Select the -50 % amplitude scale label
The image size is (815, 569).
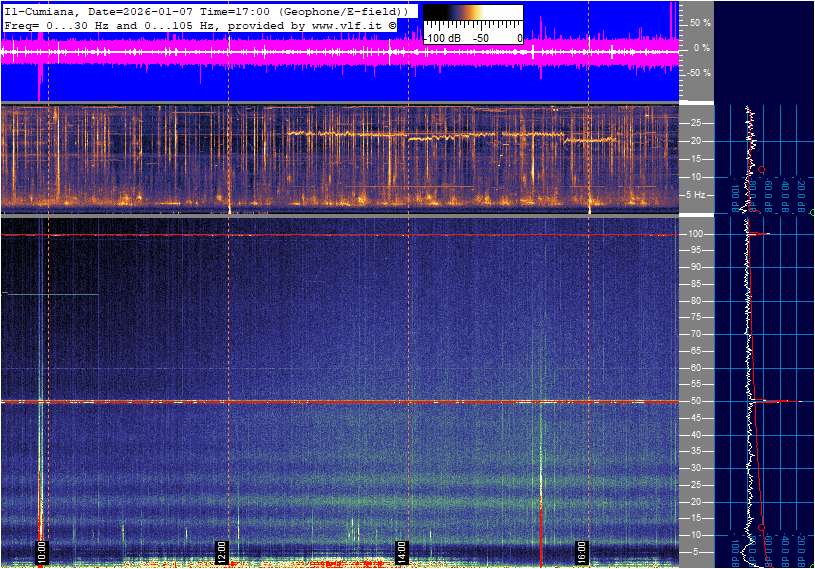pyautogui.click(x=697, y=72)
